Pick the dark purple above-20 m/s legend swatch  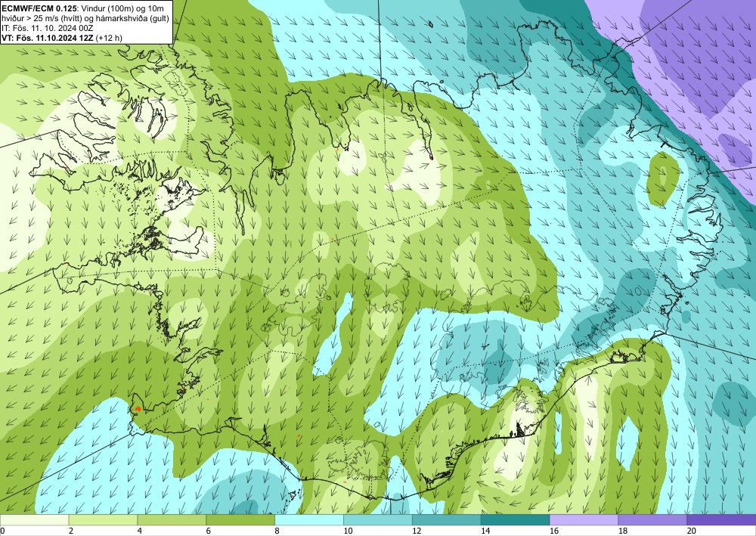721,519
